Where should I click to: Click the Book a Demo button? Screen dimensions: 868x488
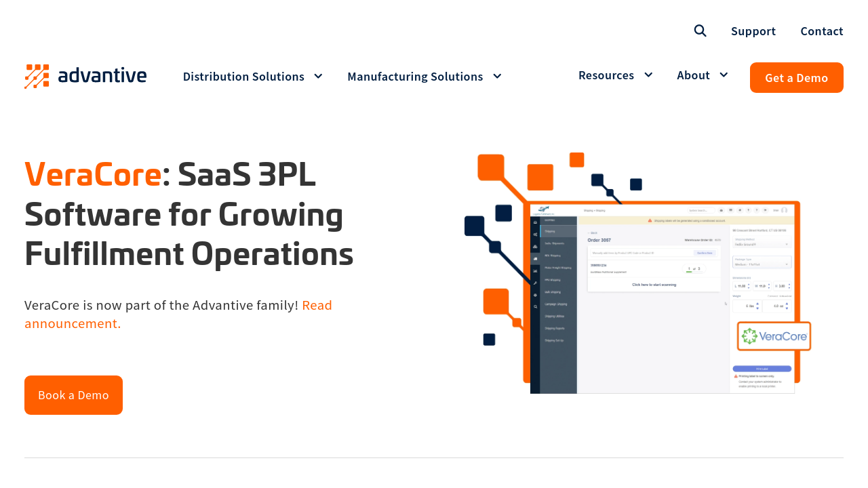pyautogui.click(x=73, y=395)
